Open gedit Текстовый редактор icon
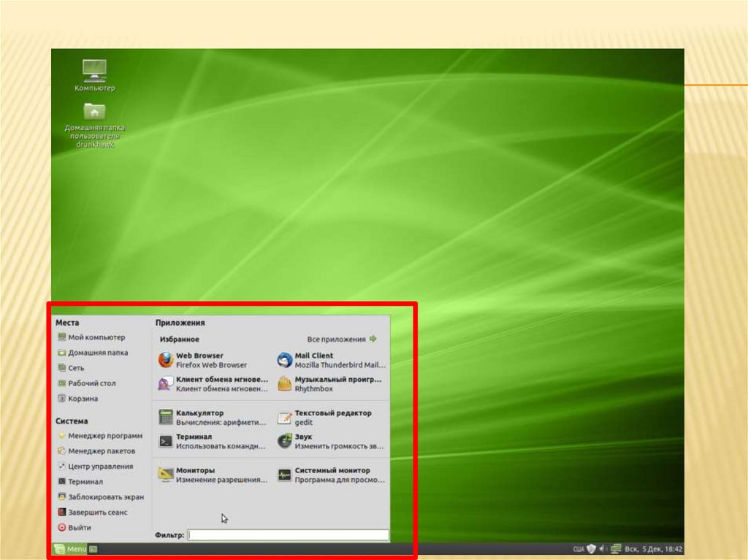Screen dimensions: 748x560 point(284,418)
